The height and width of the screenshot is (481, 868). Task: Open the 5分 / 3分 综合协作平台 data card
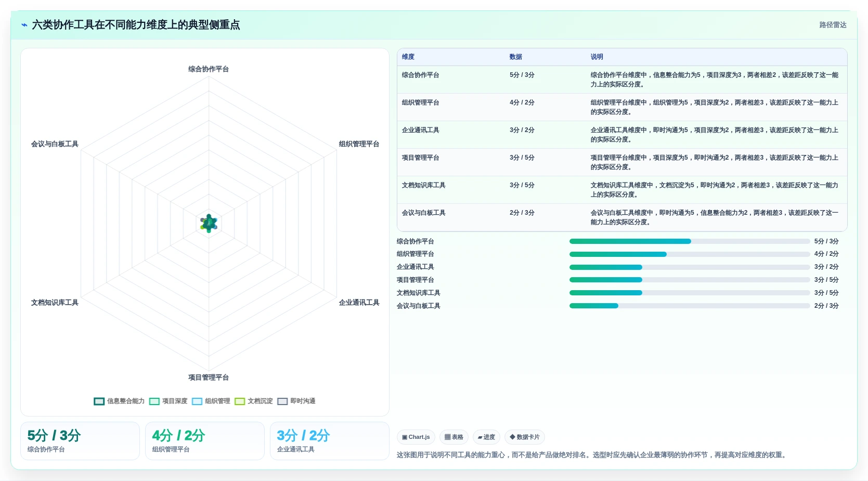[80, 441]
